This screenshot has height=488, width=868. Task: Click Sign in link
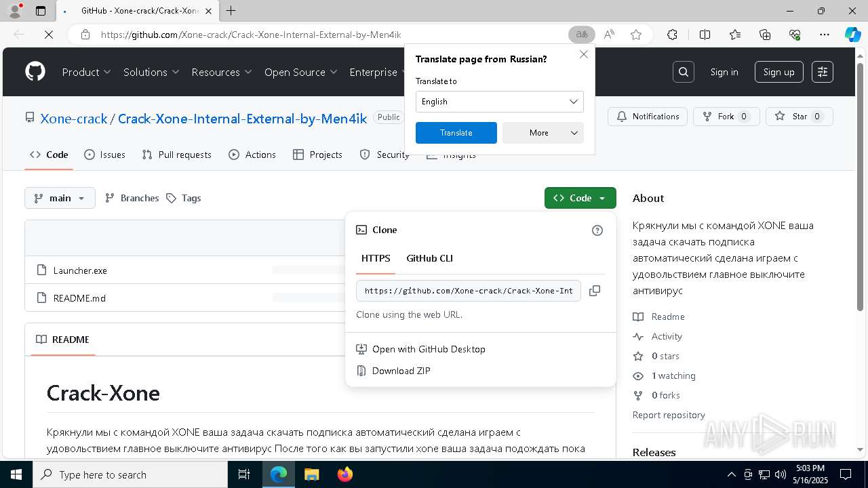coord(724,72)
